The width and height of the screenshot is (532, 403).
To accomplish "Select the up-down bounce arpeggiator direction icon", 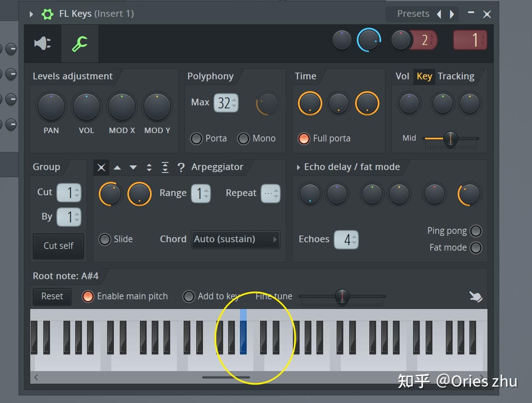I will pos(149,167).
